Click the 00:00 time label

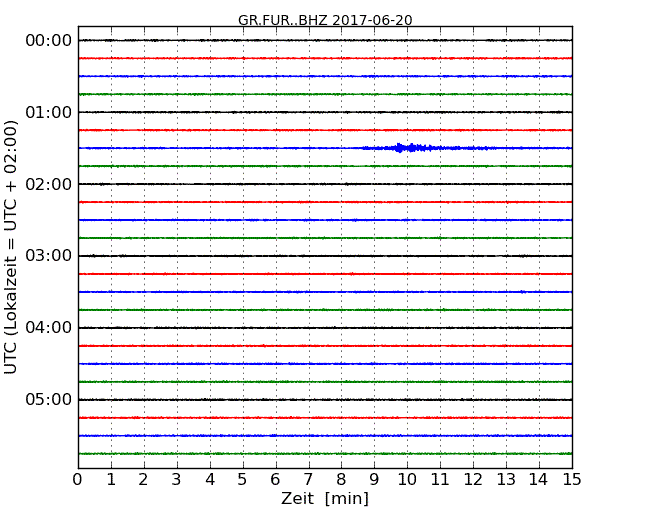[49, 41]
